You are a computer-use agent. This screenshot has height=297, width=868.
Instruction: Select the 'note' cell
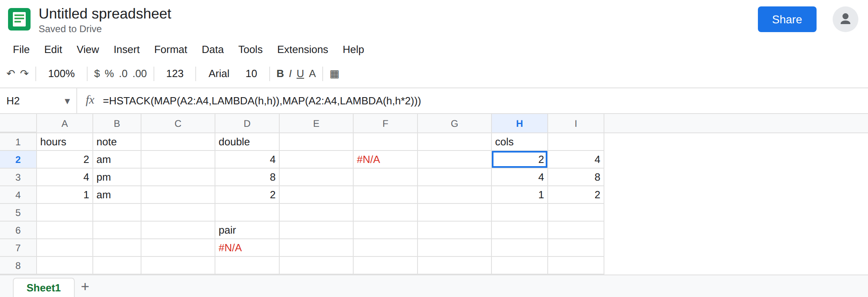117,142
